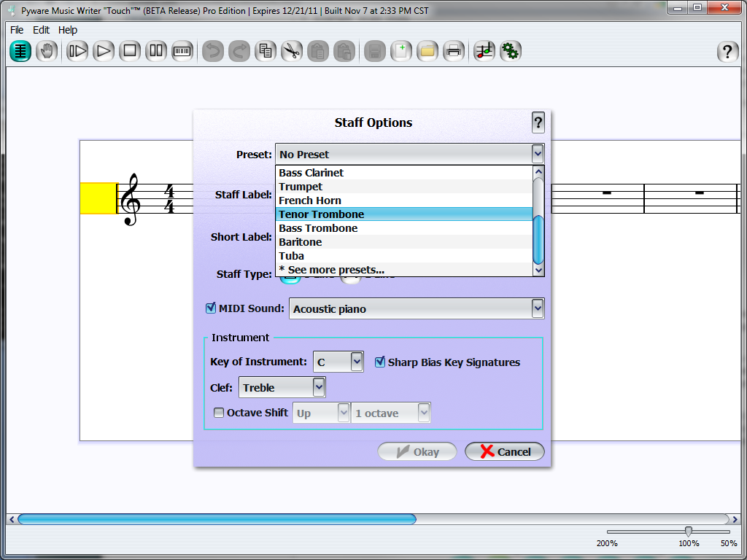Viewport: 747px width, 560px height.
Task: Uncheck Sharp Bias Key Signatures
Action: 380,362
